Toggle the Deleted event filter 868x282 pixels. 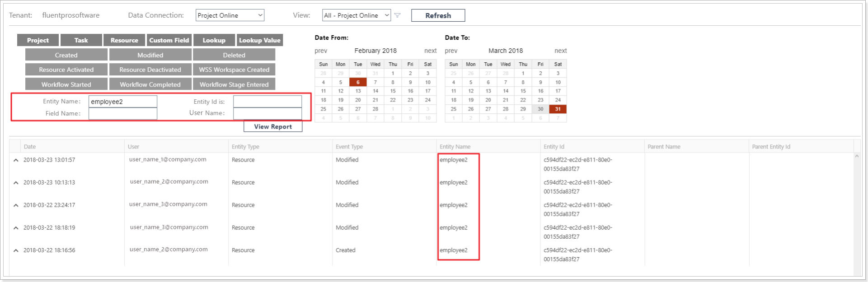234,55
